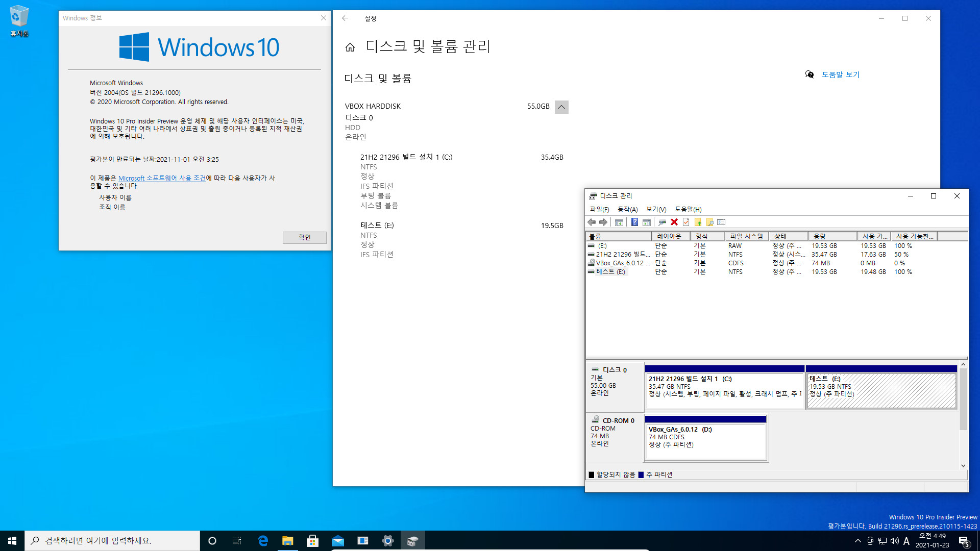Select the RAW (E:) row in volume list
This screenshot has height=551, width=980.
point(777,246)
